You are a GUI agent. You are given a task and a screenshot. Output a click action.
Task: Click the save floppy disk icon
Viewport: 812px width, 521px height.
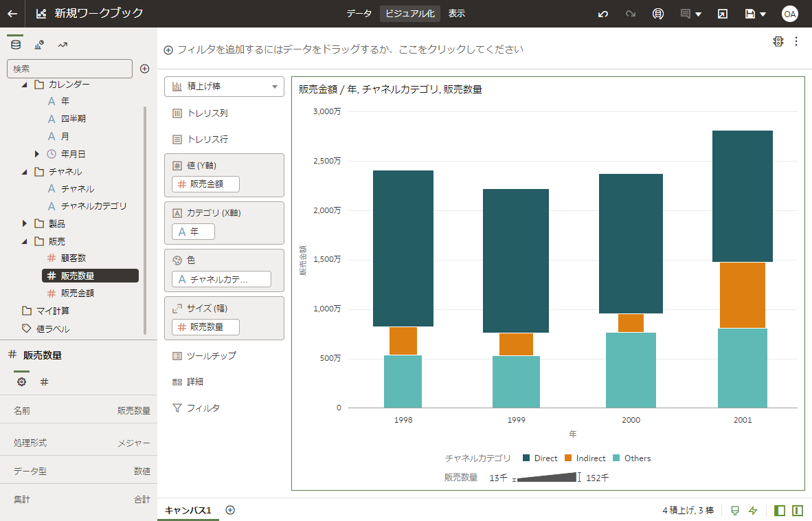point(750,14)
